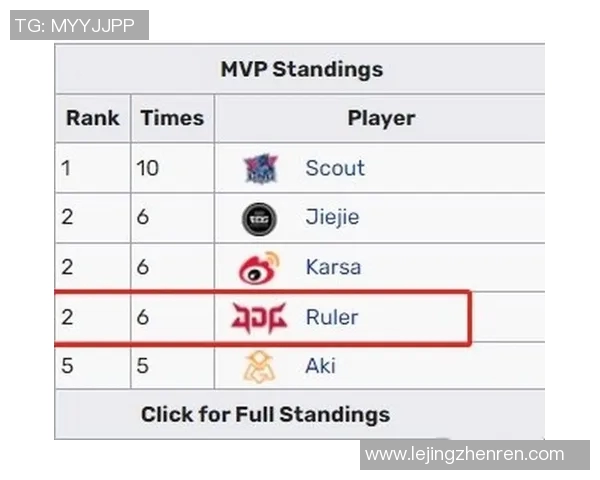Viewport: 600px width, 480px height.
Task: Click the rank 1 cell for Scout
Action: [66, 168]
